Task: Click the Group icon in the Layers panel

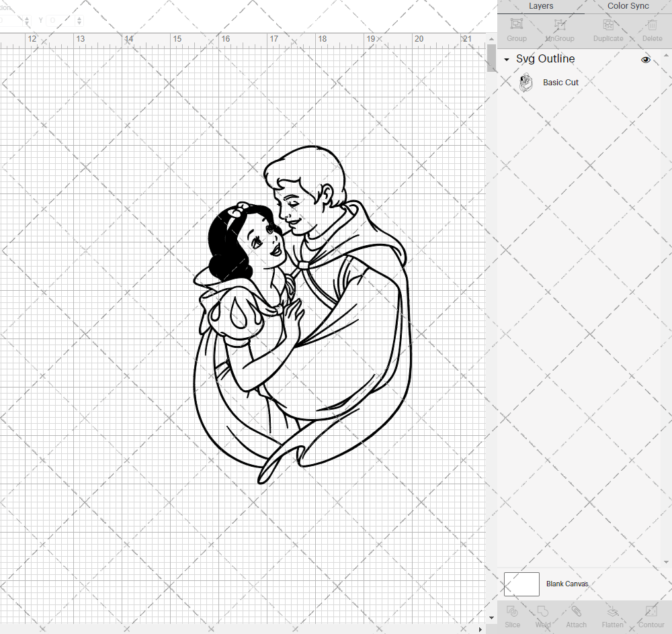Action: click(516, 24)
